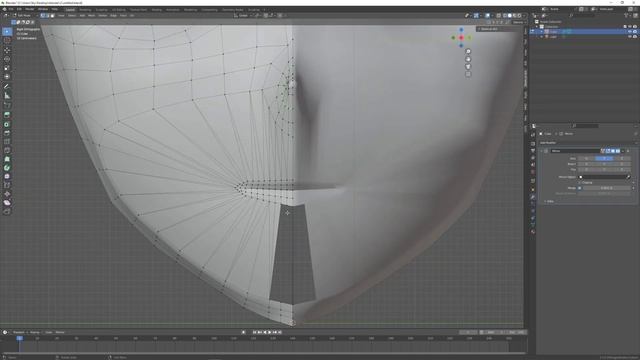Enable vertex select mode

click(x=42, y=16)
